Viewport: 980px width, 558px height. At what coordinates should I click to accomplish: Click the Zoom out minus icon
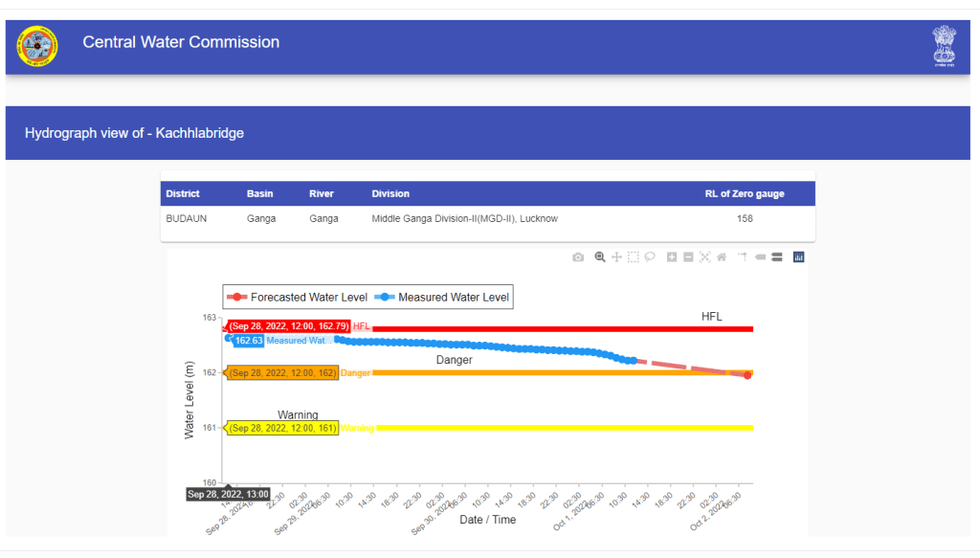(x=688, y=257)
